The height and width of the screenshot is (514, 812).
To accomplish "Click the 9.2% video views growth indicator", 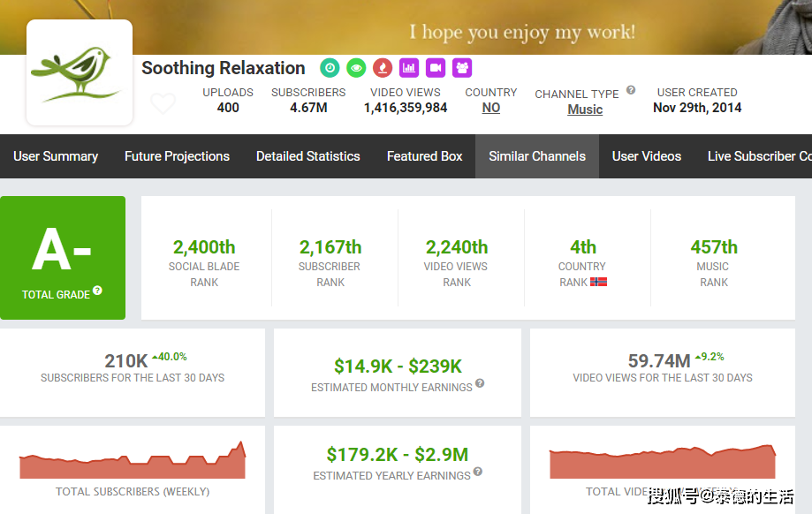I will (710, 357).
